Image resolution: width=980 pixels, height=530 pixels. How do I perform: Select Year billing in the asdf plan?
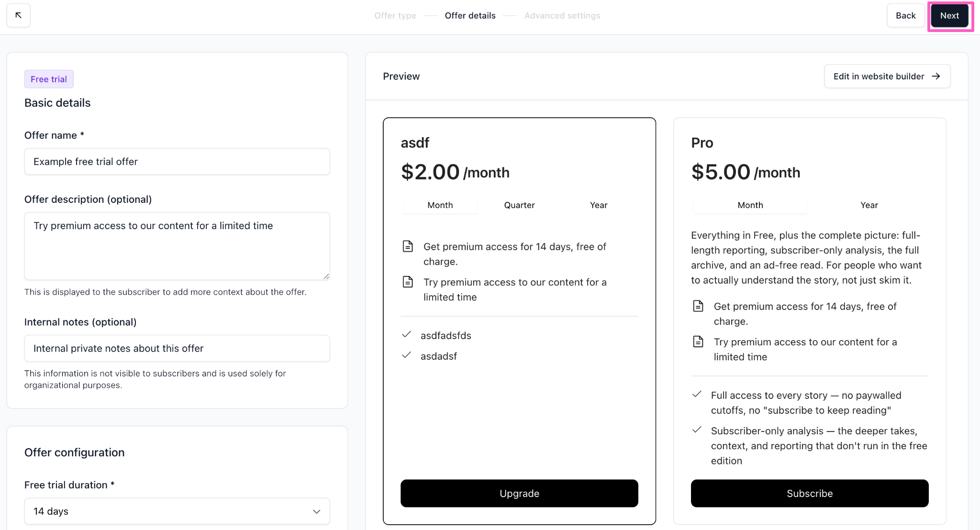tap(599, 205)
